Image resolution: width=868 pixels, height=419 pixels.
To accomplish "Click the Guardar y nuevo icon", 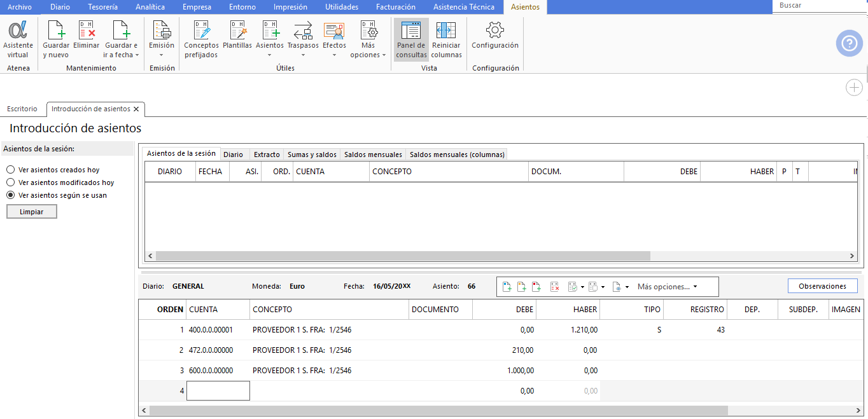I will coord(56,30).
